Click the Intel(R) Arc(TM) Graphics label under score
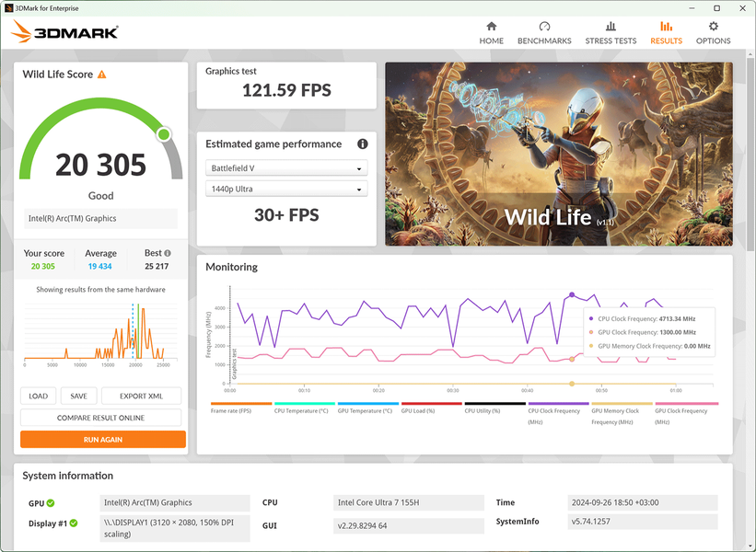The width and height of the screenshot is (756, 552). coord(100,218)
